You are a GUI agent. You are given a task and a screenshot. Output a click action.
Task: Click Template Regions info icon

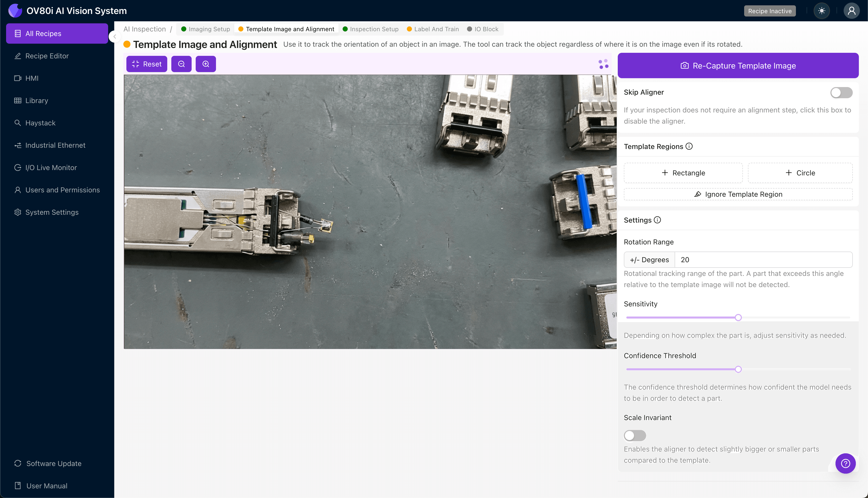tap(689, 146)
